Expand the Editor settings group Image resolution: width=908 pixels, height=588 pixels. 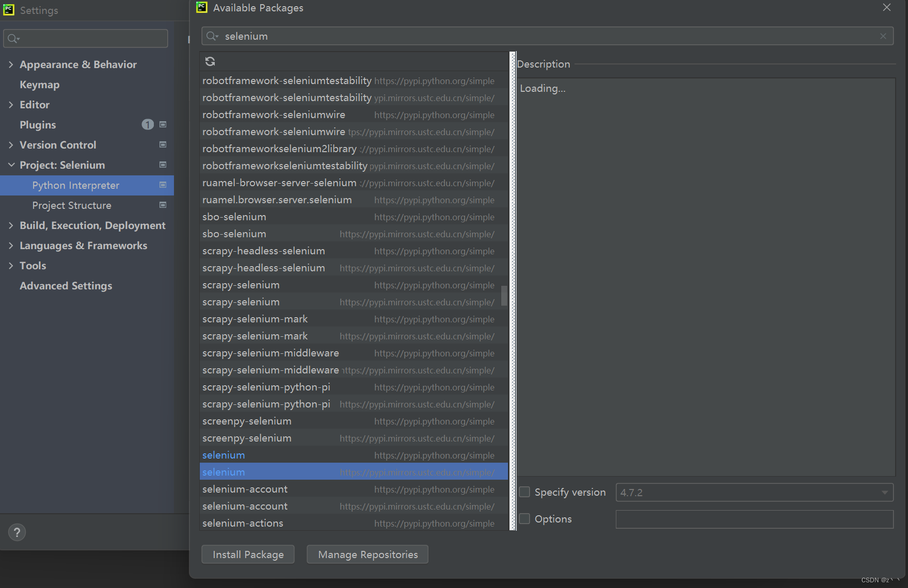11,105
